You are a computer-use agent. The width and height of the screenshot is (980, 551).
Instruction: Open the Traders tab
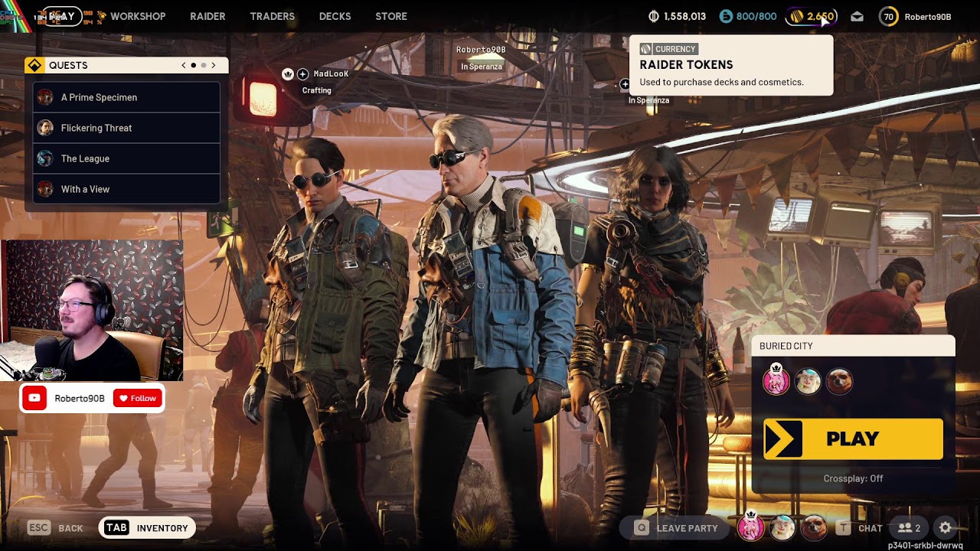click(272, 16)
